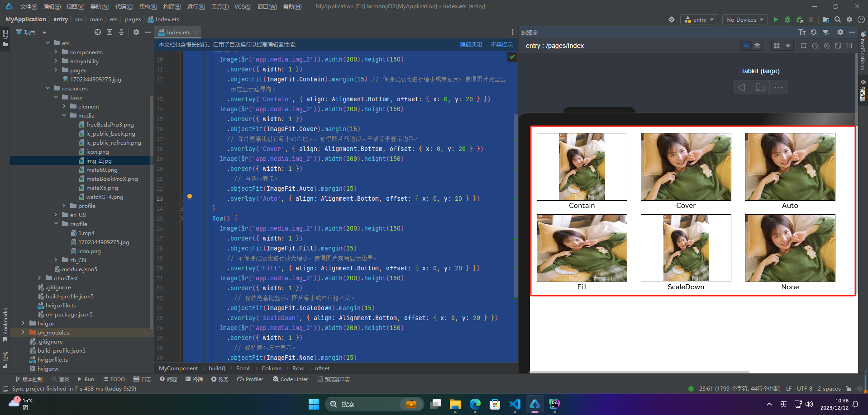Collapse the media folder in tree
This screenshot has width=868, height=415.
pyautogui.click(x=64, y=115)
